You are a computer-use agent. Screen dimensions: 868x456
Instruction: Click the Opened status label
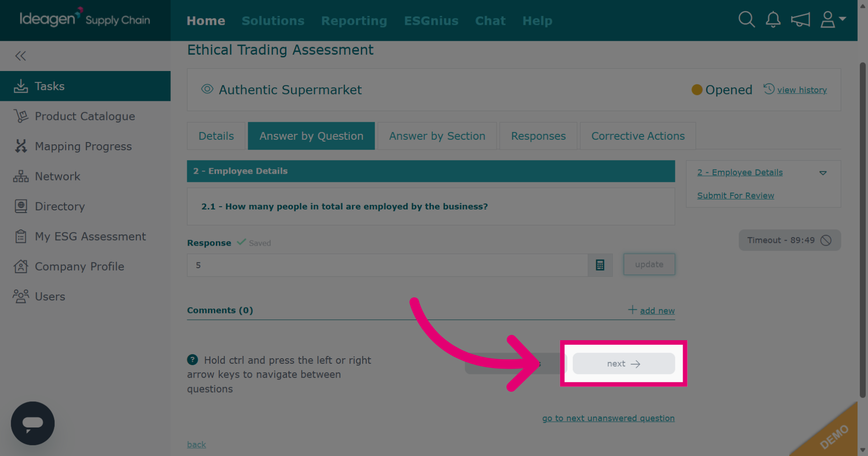(x=728, y=90)
